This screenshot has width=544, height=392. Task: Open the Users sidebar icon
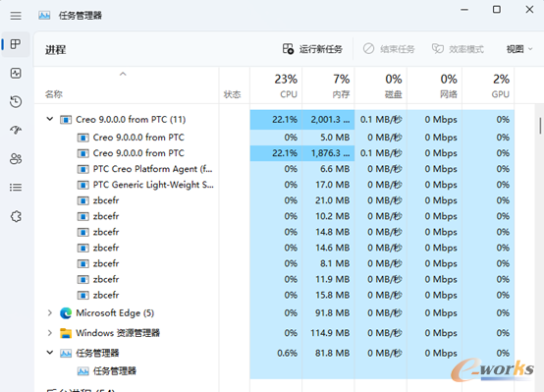16,159
